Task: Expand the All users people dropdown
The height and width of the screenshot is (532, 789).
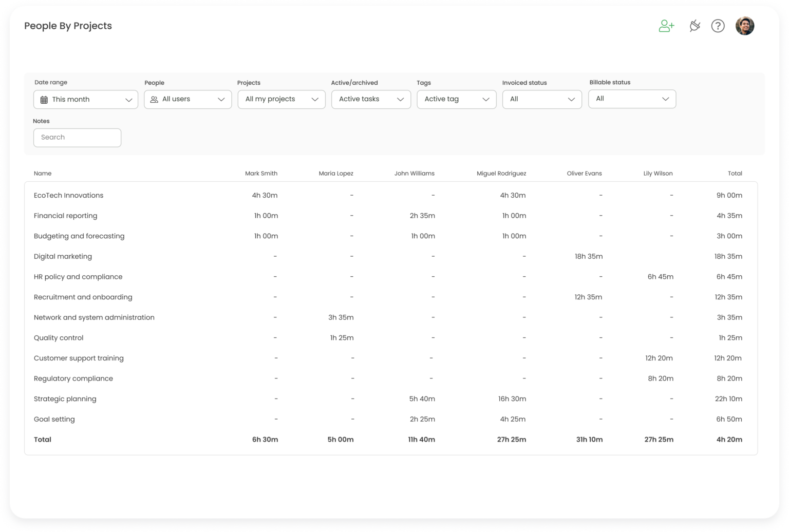Action: pyautogui.click(x=187, y=99)
